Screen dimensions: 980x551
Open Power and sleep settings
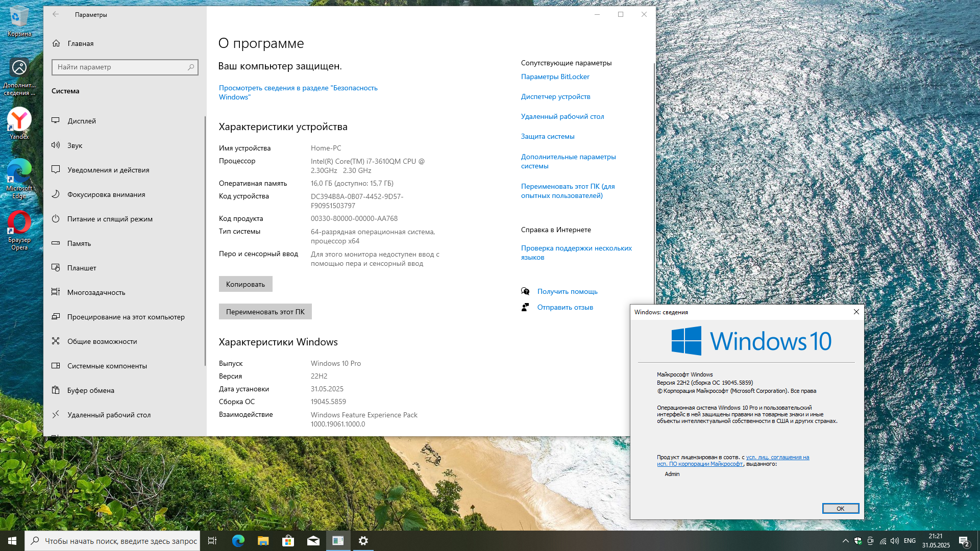(110, 219)
